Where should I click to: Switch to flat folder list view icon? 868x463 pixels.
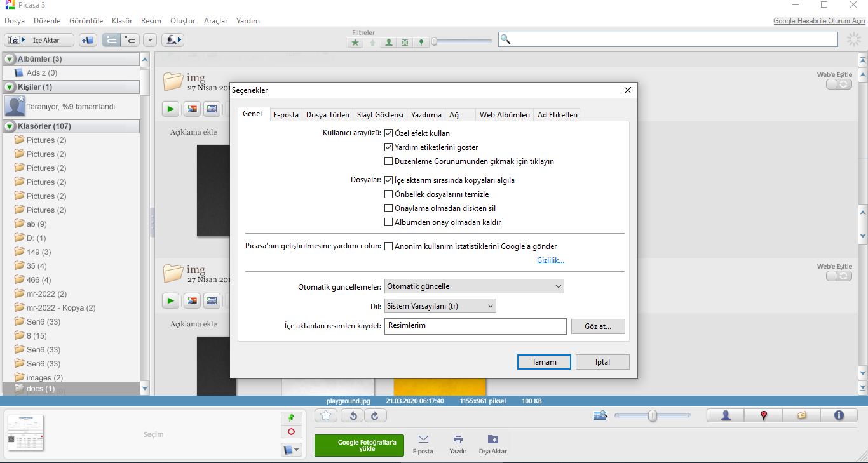(x=111, y=40)
